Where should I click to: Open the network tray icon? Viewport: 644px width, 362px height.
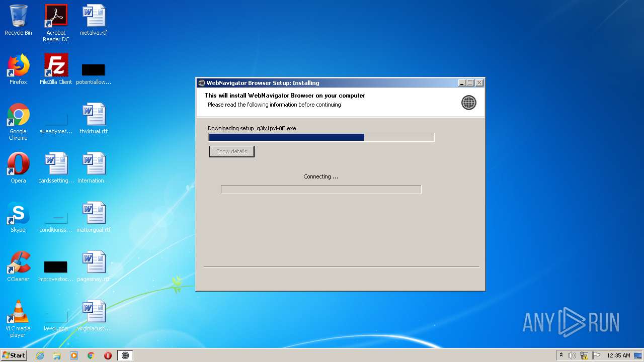(x=584, y=355)
